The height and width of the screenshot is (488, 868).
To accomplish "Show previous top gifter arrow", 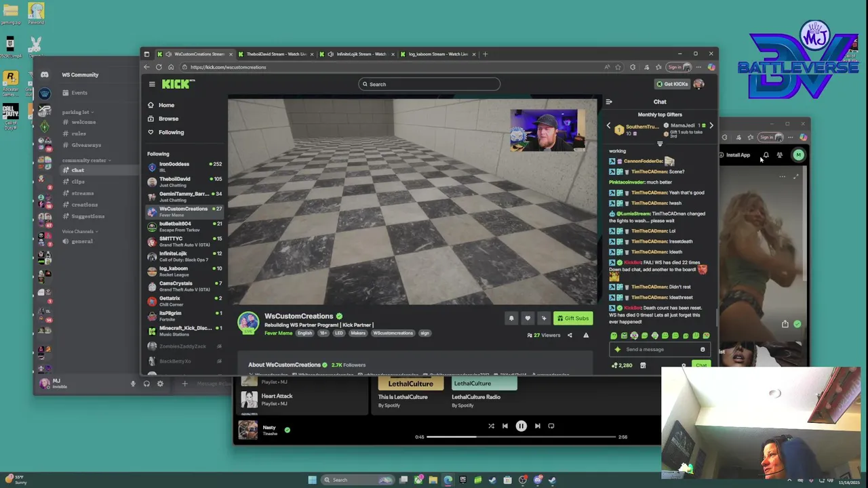I will coord(608,126).
